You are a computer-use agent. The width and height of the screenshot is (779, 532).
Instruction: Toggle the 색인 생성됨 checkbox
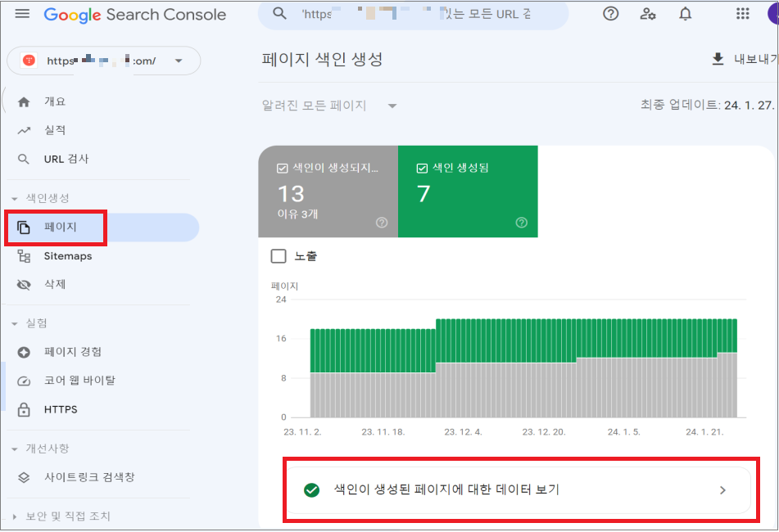click(422, 169)
